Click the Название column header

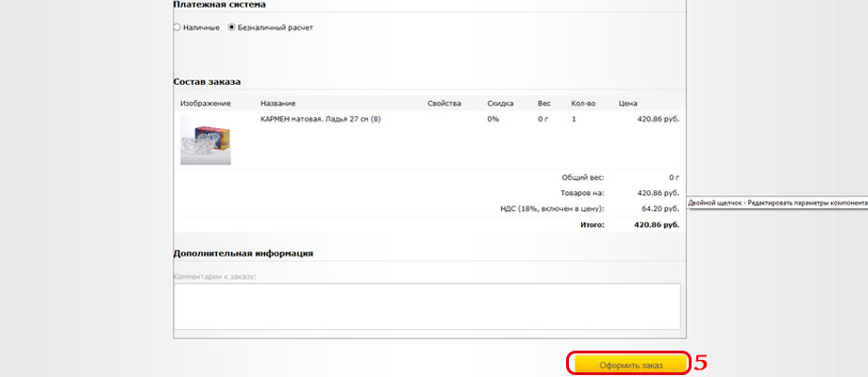click(x=278, y=103)
